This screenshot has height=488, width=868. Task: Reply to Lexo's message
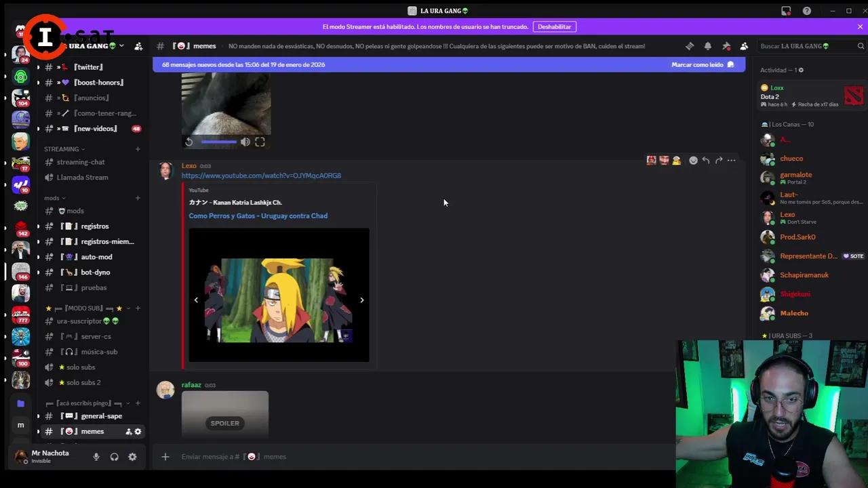pos(706,161)
